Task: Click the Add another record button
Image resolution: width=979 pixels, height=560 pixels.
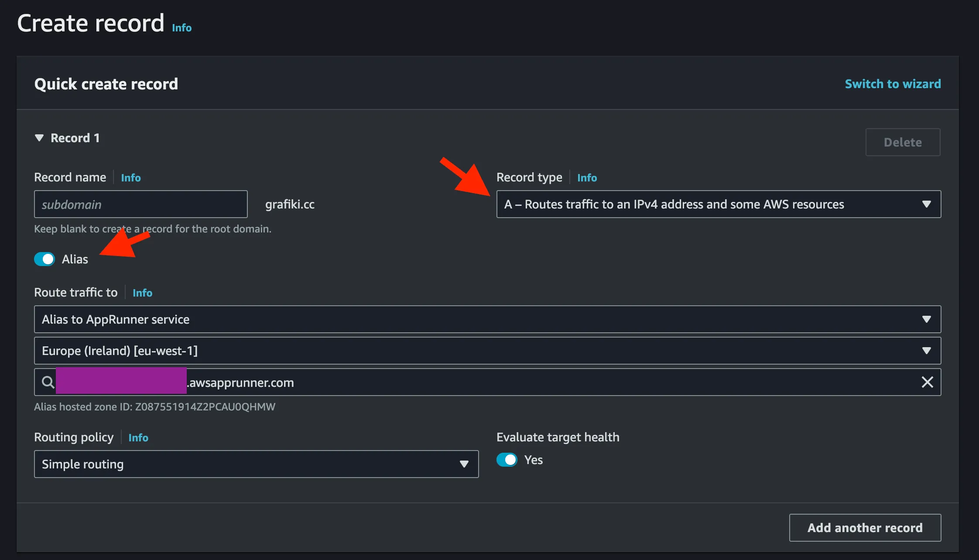Action: pyautogui.click(x=865, y=528)
